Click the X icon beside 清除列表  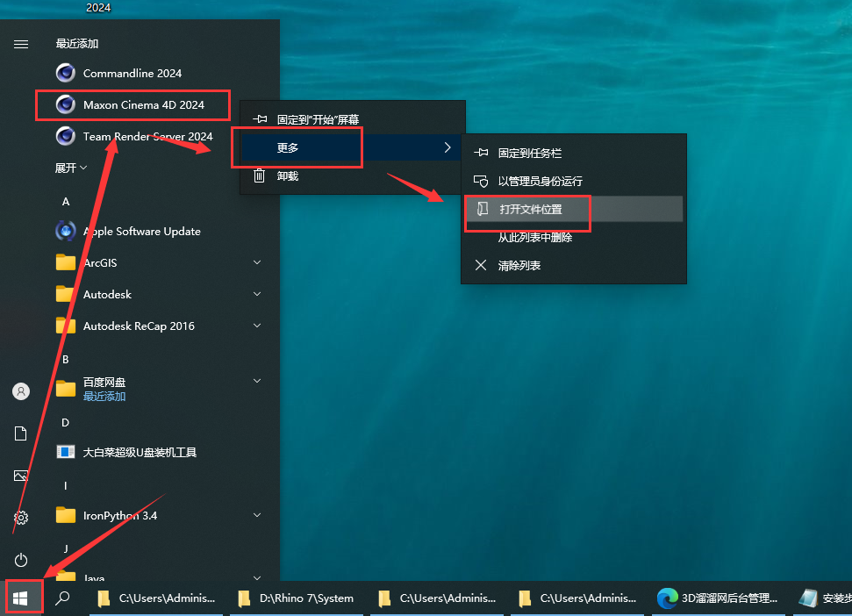tap(481, 265)
